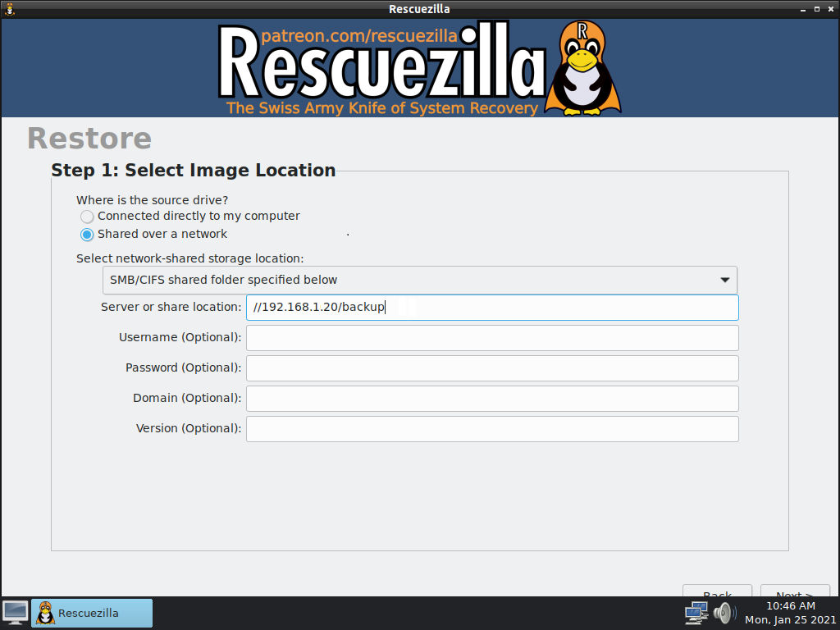Click into the Username (Optional) field
This screenshot has height=630, width=840.
tap(492, 338)
